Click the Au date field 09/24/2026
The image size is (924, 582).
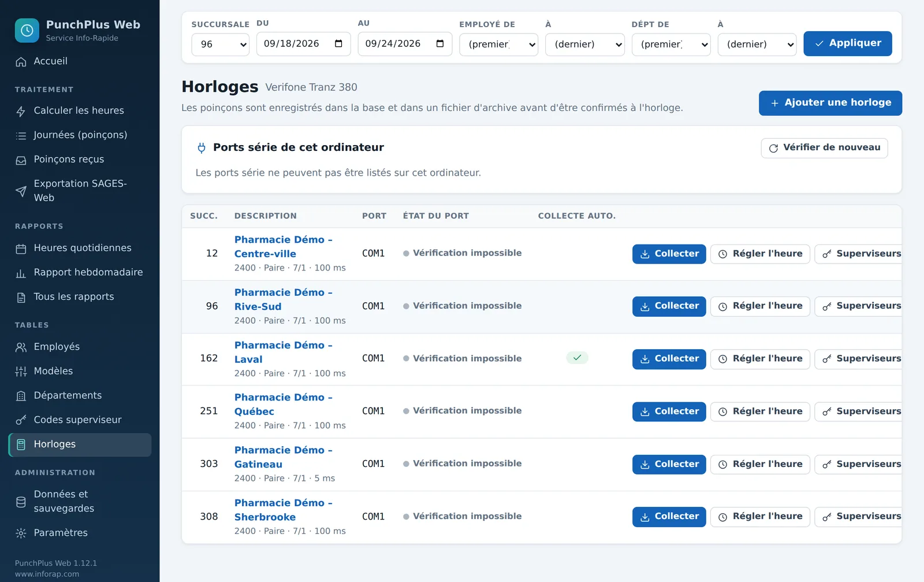(405, 44)
